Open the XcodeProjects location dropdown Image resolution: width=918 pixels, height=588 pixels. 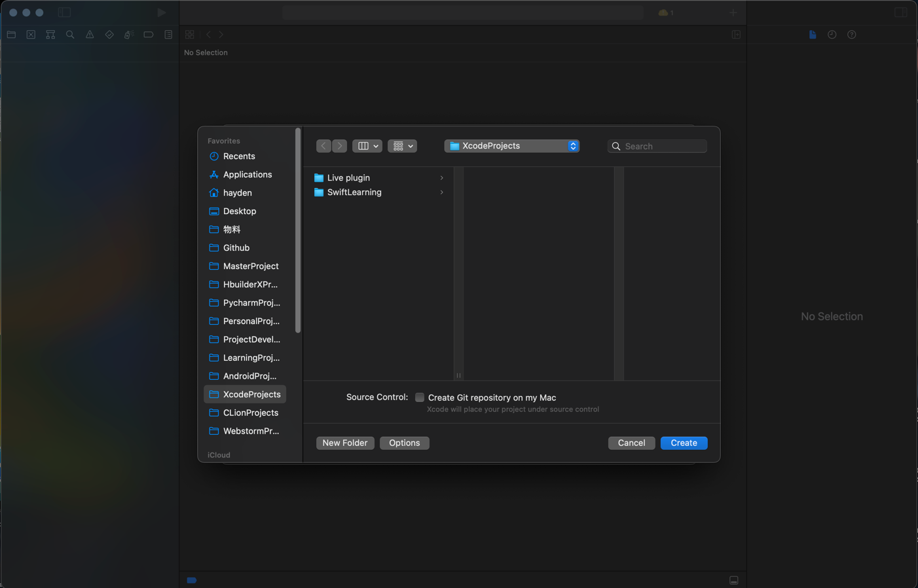tap(511, 146)
